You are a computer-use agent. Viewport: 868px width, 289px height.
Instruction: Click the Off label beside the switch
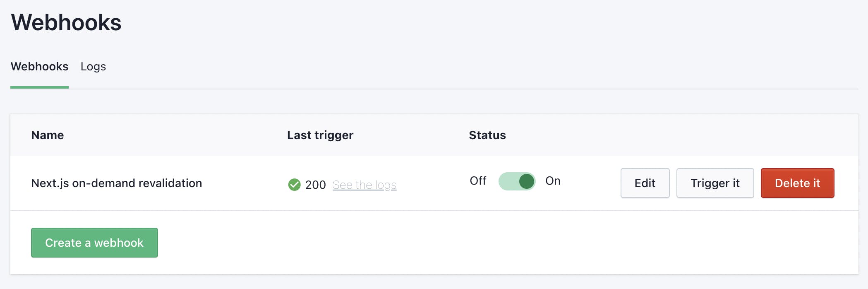(x=478, y=181)
